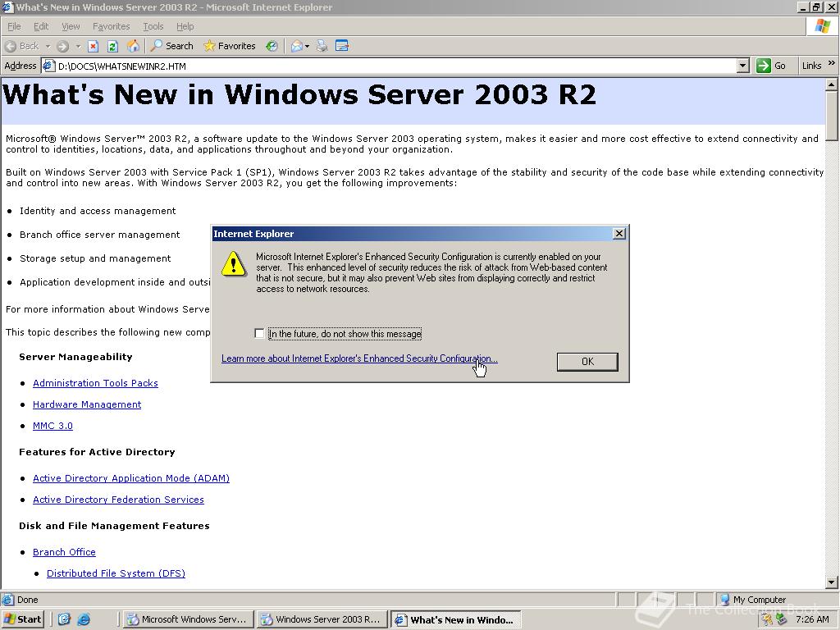
Task: Follow the 'Active Directory Federation Services' link
Action: click(x=118, y=499)
